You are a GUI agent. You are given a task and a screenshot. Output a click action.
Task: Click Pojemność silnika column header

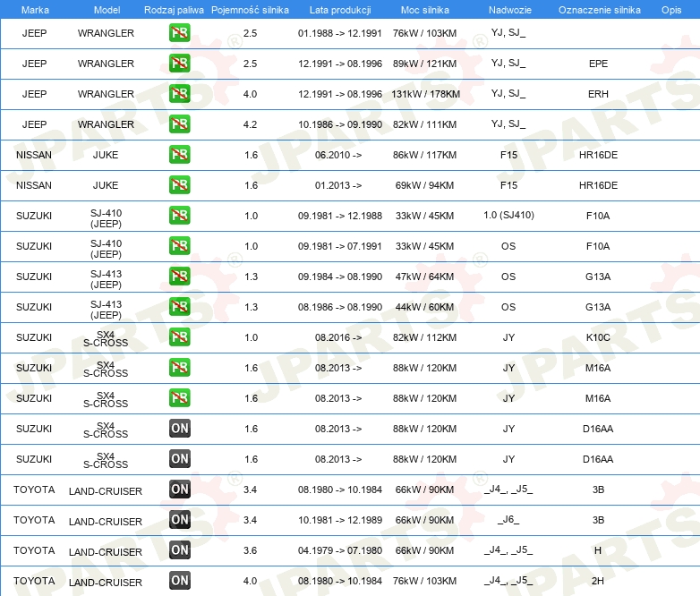250,10
